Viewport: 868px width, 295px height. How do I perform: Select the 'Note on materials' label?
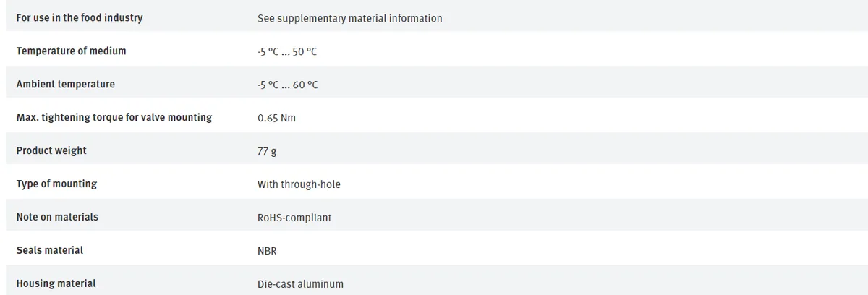pos(57,217)
